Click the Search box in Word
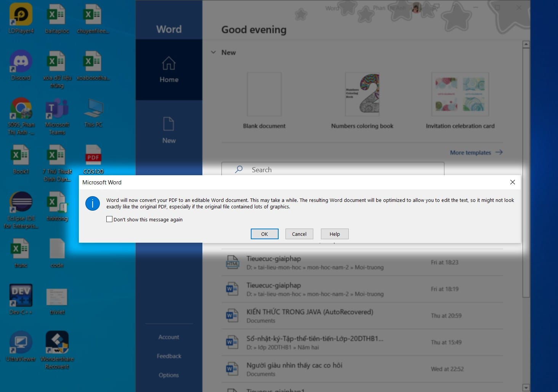Viewport: 558px width, 392px height. (333, 170)
